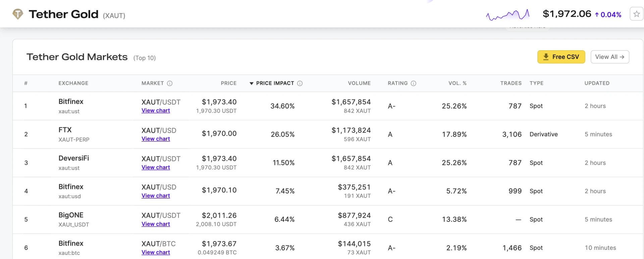The height and width of the screenshot is (259, 644).
Task: Click the $1,173,824 FTX volume
Action: coord(351,130)
